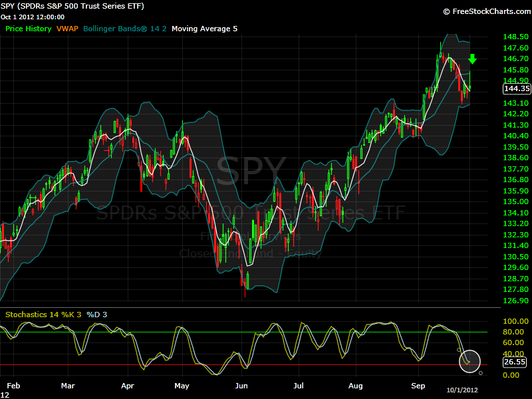Image resolution: width=532 pixels, height=399 pixels.
Task: Select the Apr month label on time axis
Action: [x=128, y=386]
